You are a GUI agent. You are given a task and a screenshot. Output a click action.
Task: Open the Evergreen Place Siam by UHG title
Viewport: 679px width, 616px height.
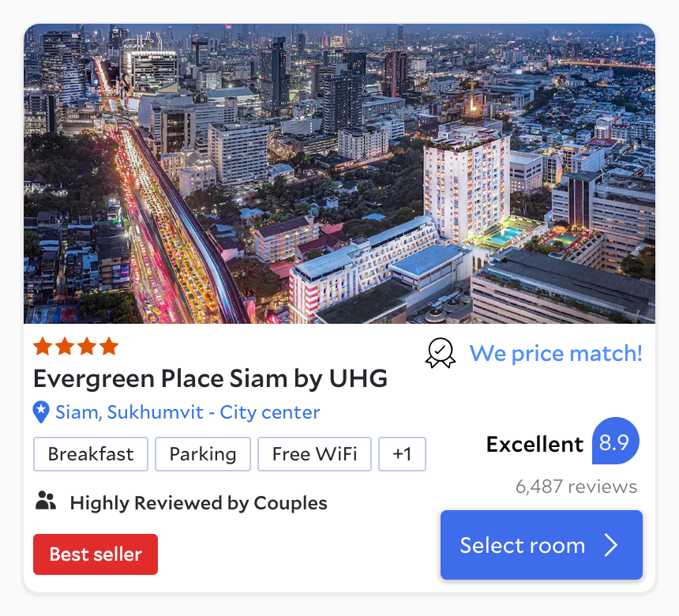[x=211, y=379]
